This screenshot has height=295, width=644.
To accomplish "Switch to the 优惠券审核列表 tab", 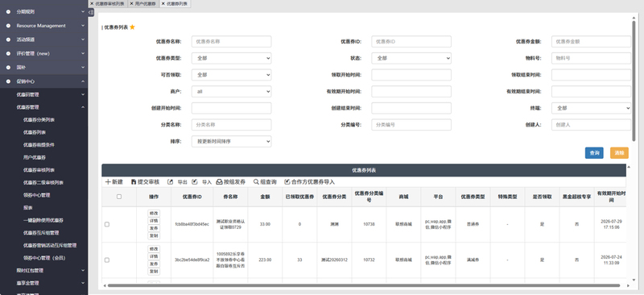I will tap(110, 3).
